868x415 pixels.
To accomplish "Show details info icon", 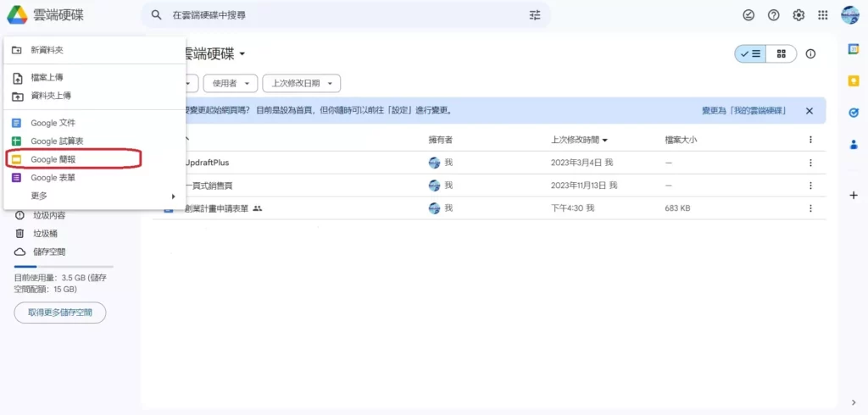I will pyautogui.click(x=810, y=53).
